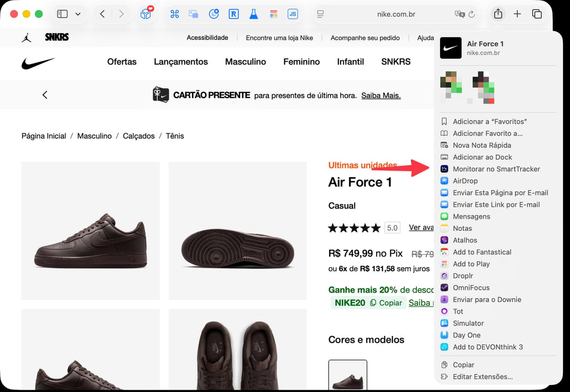Open the circular blue extension icon
The height and width of the screenshot is (392, 570).
(x=214, y=14)
